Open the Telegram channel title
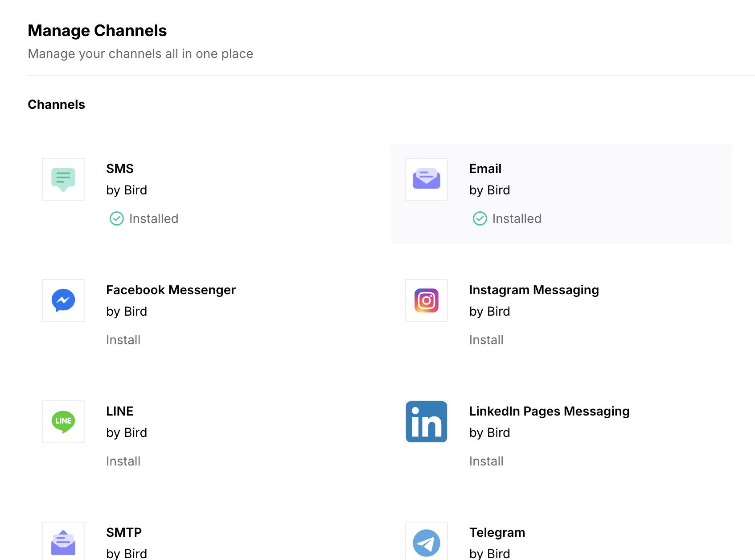The image size is (755, 560). coord(497,532)
